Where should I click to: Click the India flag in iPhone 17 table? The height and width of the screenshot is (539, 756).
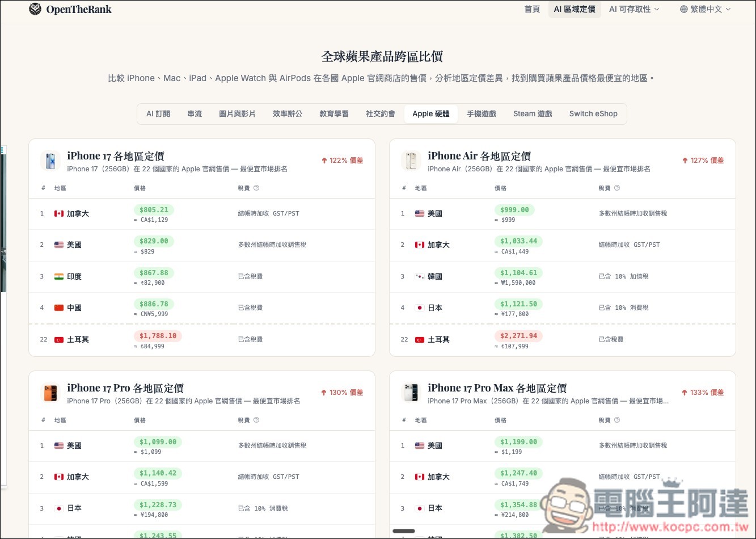pos(59,277)
